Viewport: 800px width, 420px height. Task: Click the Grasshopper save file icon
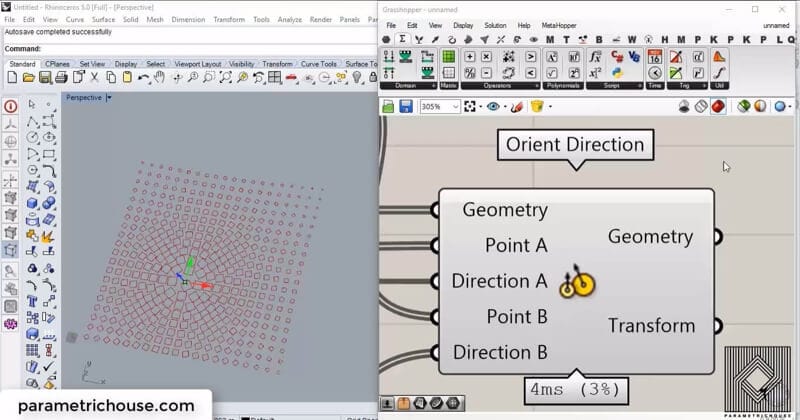click(403, 106)
